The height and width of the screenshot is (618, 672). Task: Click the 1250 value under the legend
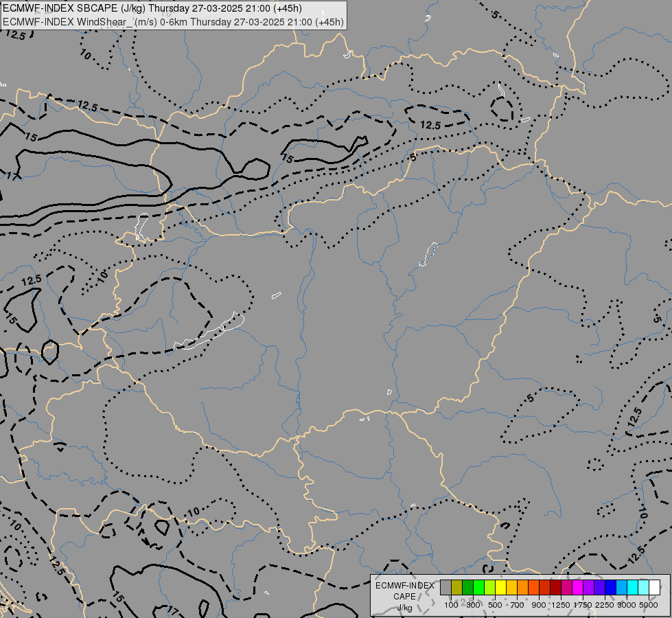[561, 605]
